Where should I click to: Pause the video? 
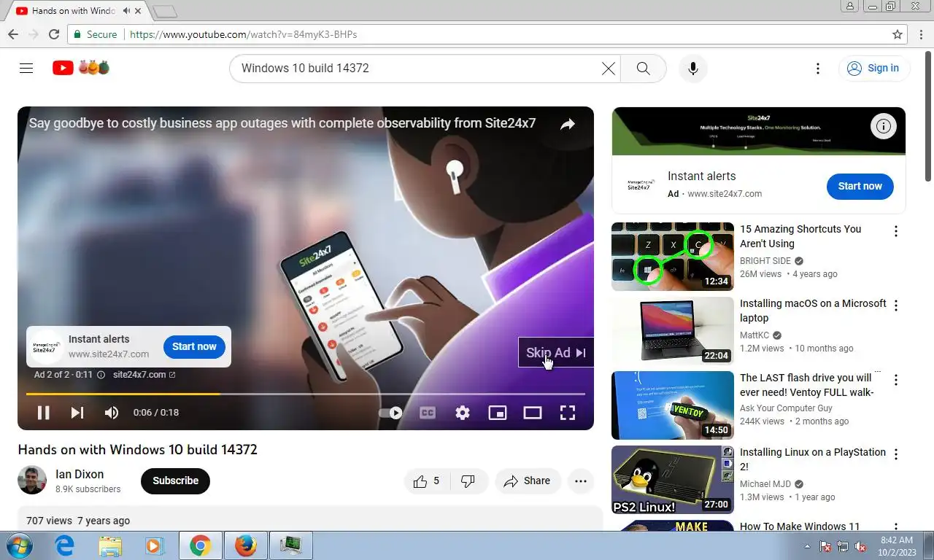(43, 413)
